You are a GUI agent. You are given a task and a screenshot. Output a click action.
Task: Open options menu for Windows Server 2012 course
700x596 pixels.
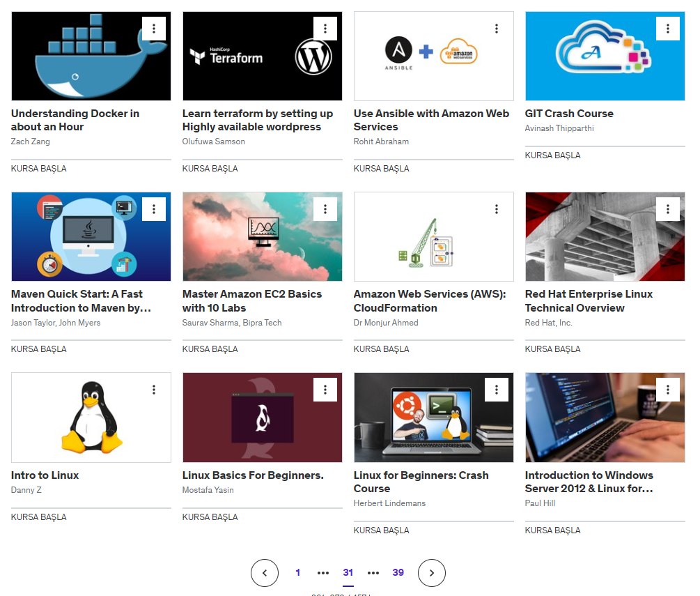point(668,390)
